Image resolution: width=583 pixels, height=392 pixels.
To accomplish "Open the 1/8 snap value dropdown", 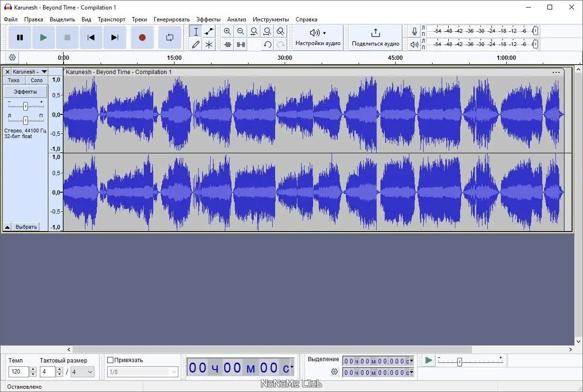I will pyautogui.click(x=143, y=372).
